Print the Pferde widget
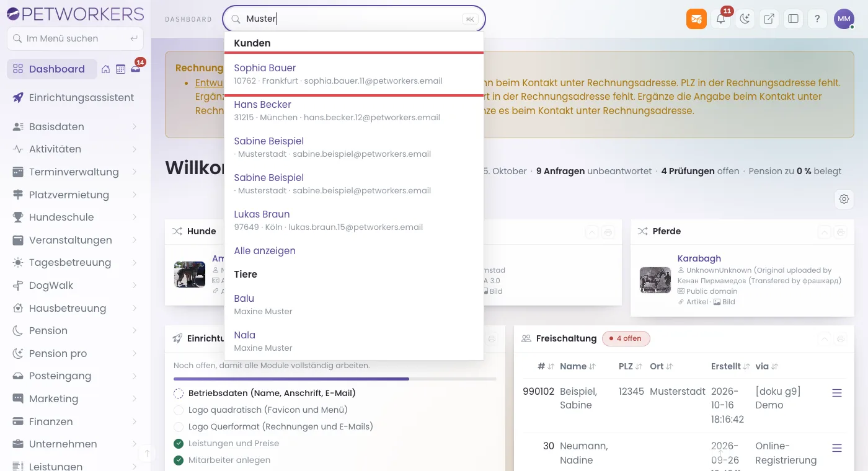Viewport: 868px width, 471px height. click(x=841, y=232)
